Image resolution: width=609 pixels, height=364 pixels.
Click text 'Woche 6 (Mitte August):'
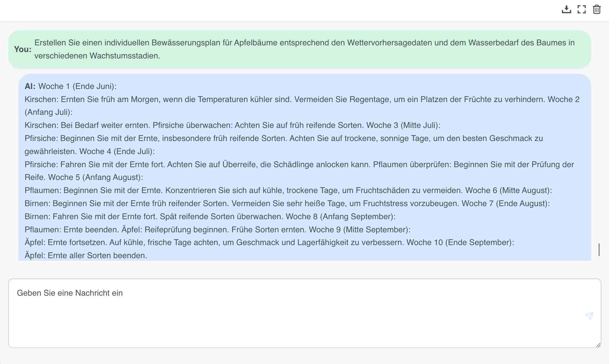click(x=509, y=190)
